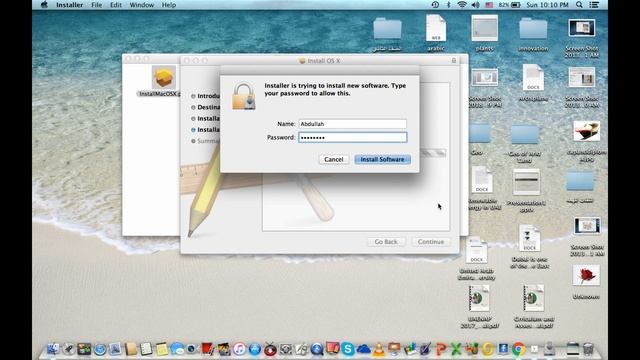Open Spotlight search magnifier in menu bar

click(x=579, y=4)
